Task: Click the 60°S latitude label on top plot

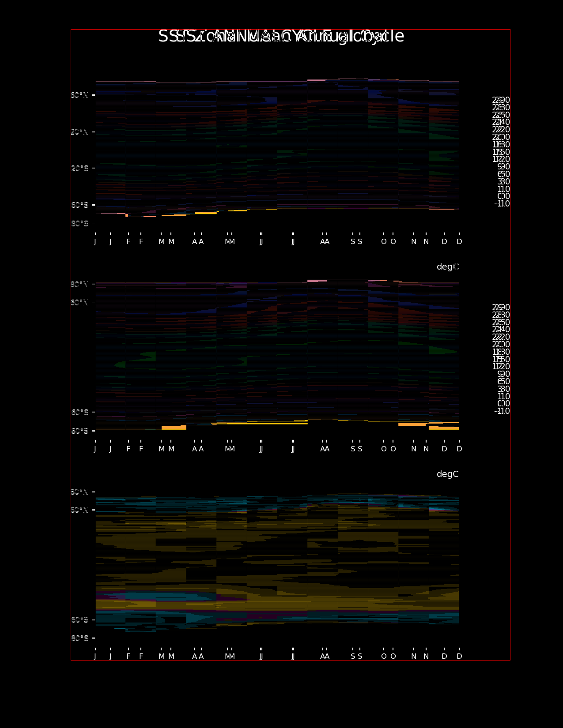Action: click(79, 205)
